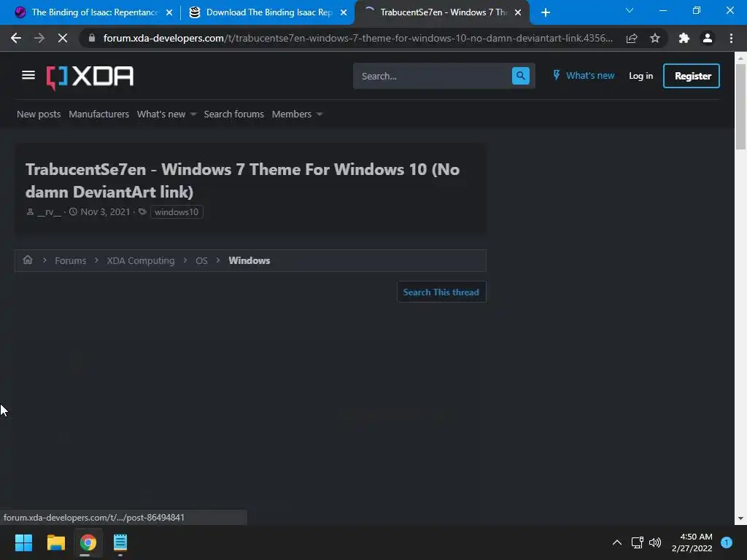The width and height of the screenshot is (747, 560).
Task: Close the Binding of Isaac Repentance tab
Action: tap(169, 12)
